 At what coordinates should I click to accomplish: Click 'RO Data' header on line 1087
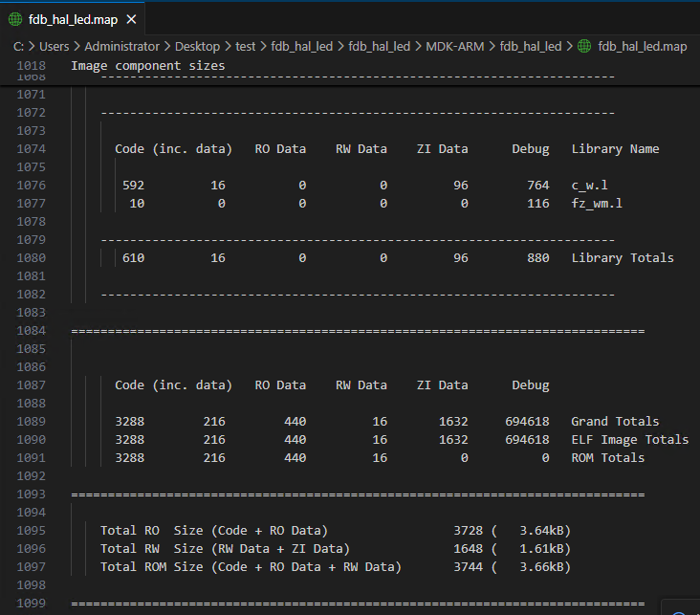pos(280,385)
